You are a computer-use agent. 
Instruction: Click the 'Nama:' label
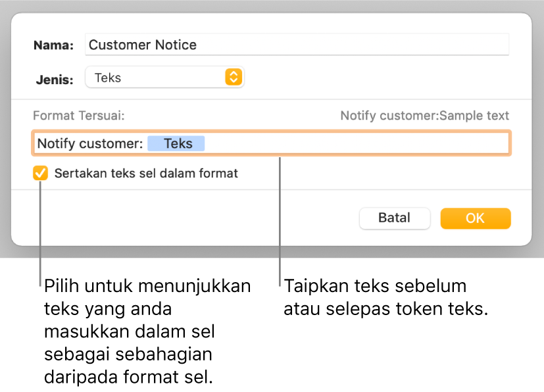[54, 45]
